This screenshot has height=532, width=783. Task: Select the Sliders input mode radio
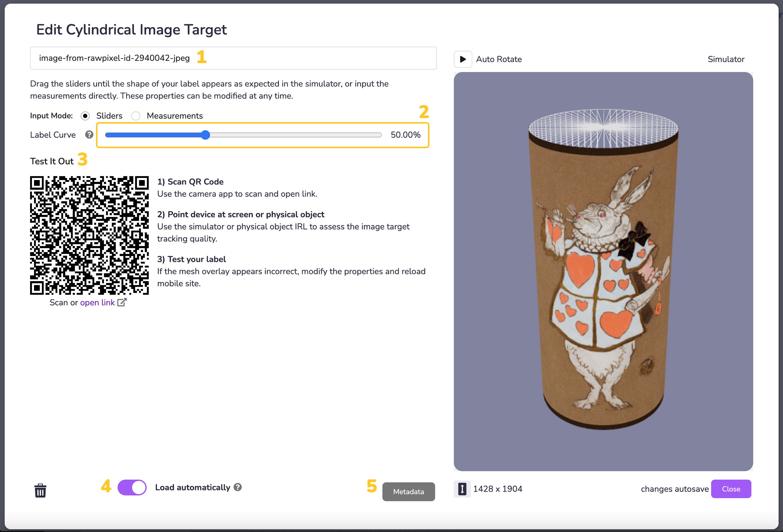click(85, 116)
